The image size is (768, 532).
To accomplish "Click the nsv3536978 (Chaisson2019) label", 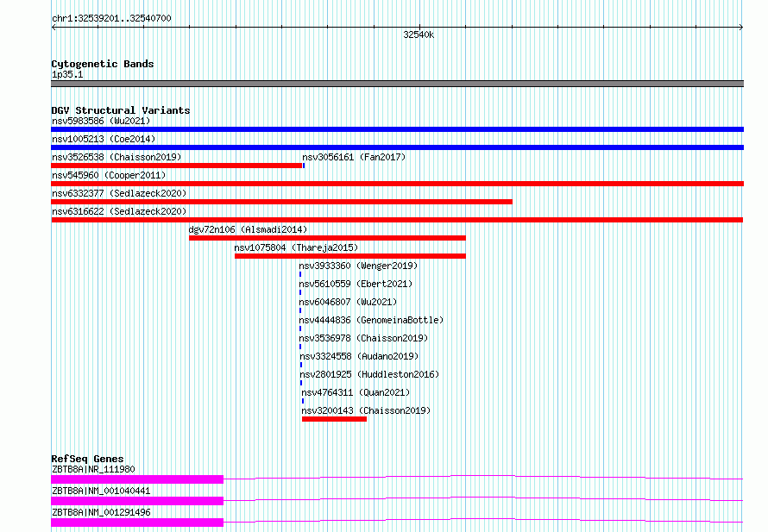I will [x=363, y=338].
